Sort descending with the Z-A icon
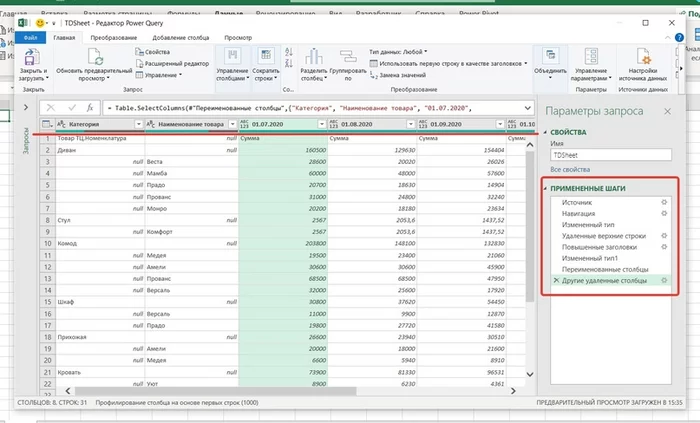 [x=288, y=63]
